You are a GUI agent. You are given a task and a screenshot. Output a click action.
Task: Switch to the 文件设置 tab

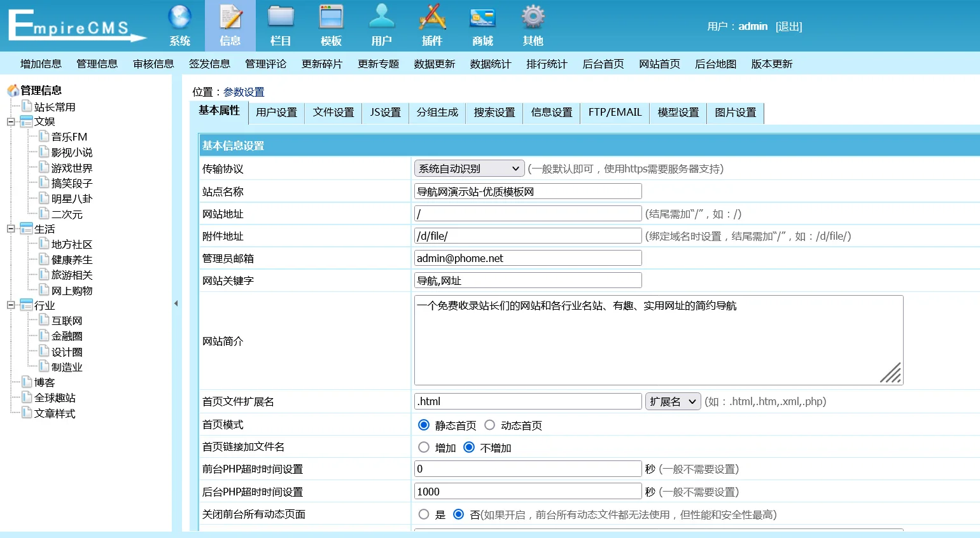tap(333, 113)
